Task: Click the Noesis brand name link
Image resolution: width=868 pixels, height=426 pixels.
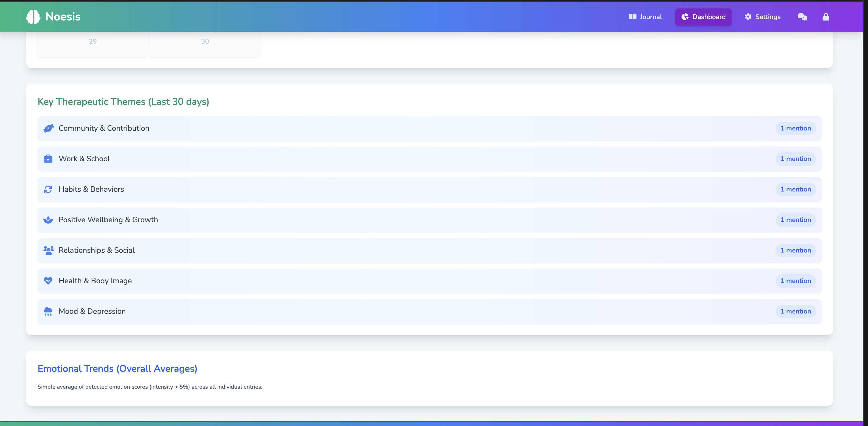Action: pos(63,17)
